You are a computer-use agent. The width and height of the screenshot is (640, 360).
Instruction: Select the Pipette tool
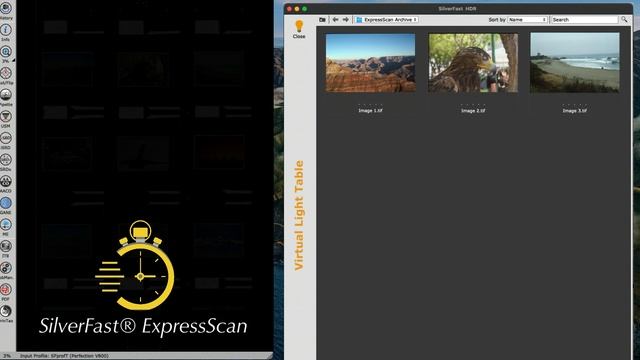[6, 95]
